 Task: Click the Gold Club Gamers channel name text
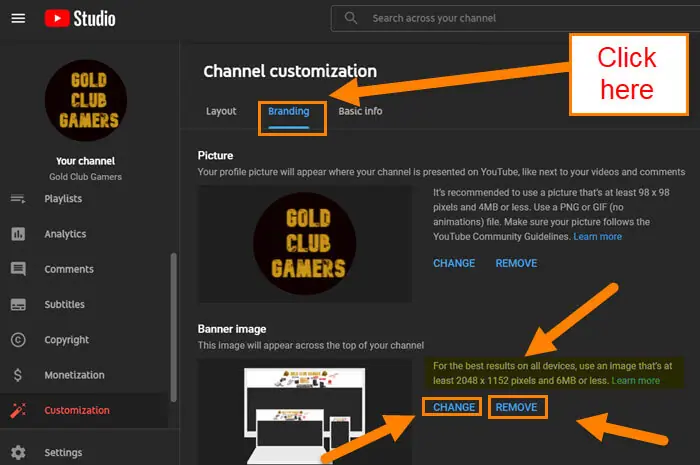(85, 177)
